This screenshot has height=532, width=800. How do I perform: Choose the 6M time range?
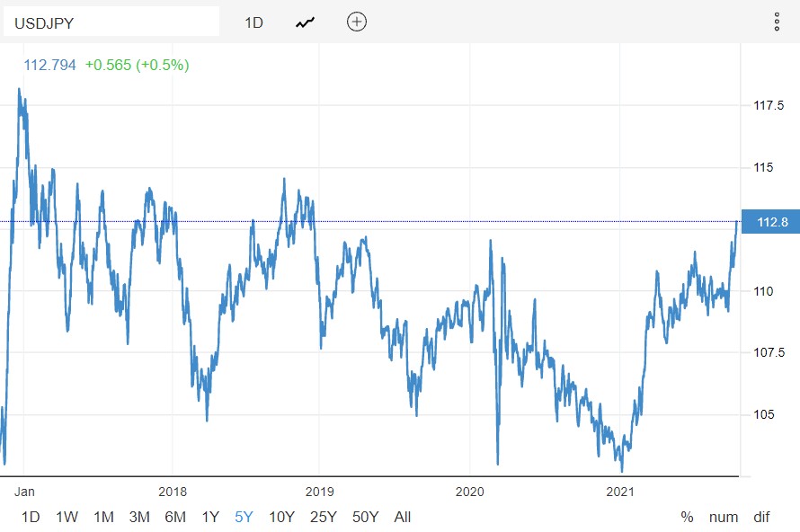coord(175,517)
